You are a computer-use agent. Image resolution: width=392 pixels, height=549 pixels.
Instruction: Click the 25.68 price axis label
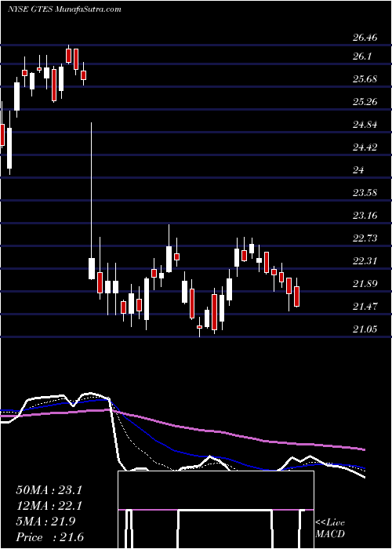(x=365, y=79)
